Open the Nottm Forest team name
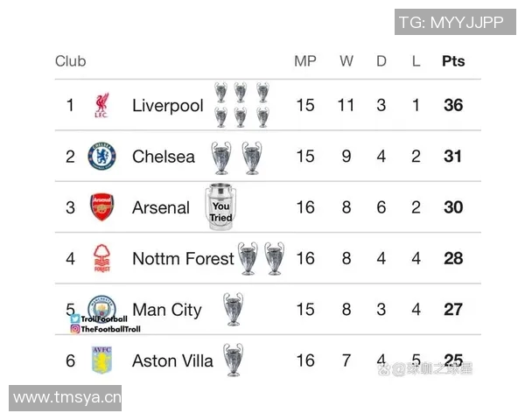This screenshot has width=525, height=420. click(x=183, y=258)
